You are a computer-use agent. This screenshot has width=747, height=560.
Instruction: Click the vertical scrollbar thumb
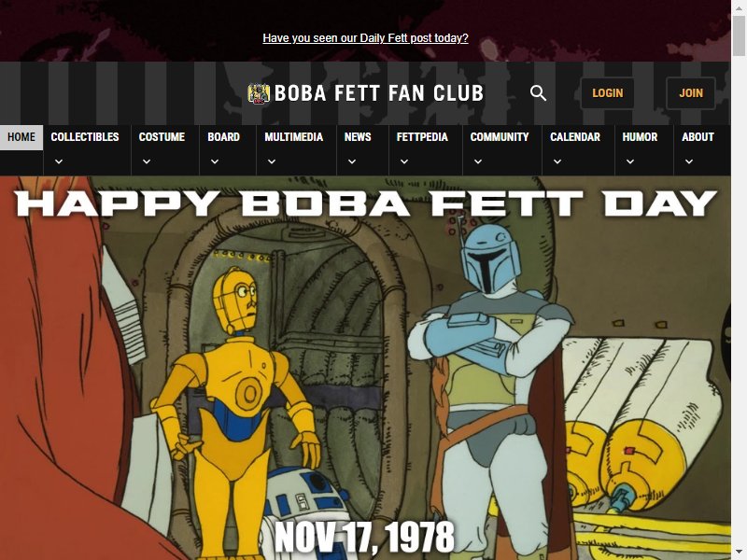pyautogui.click(x=739, y=35)
